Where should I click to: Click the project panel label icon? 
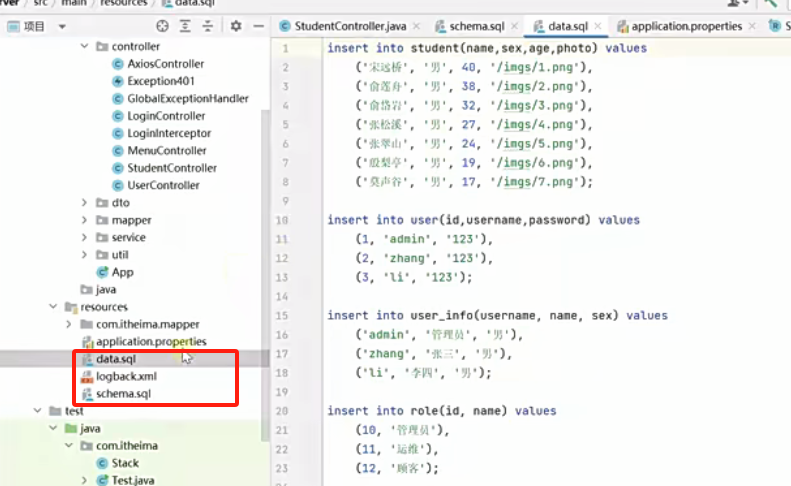point(13,26)
